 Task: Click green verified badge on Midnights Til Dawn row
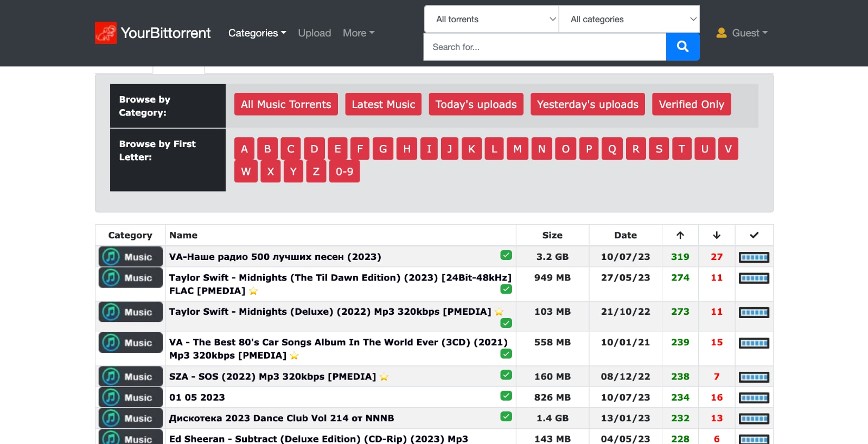506,289
